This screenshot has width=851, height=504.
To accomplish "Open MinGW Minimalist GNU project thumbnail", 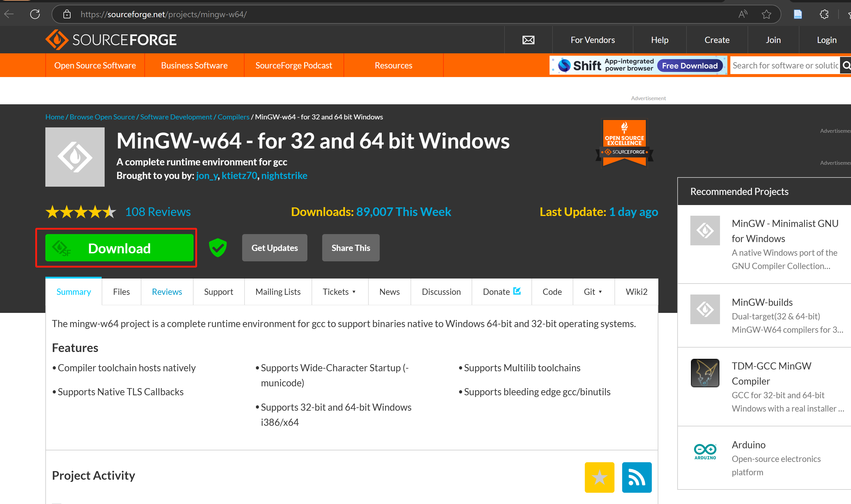I will pos(705,231).
